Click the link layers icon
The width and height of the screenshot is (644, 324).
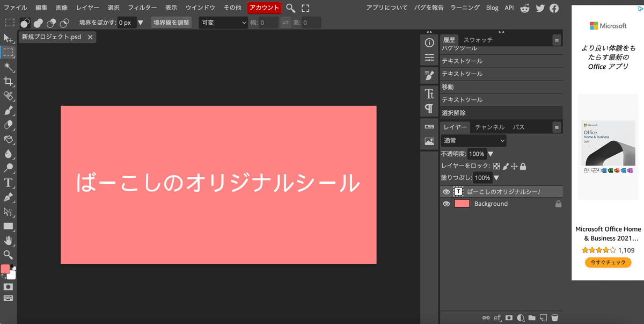[x=486, y=318]
